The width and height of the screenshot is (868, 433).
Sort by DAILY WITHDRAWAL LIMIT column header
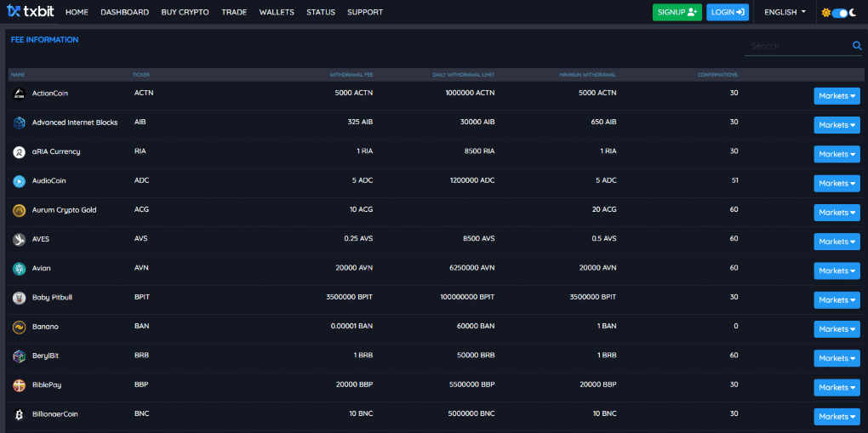click(463, 75)
